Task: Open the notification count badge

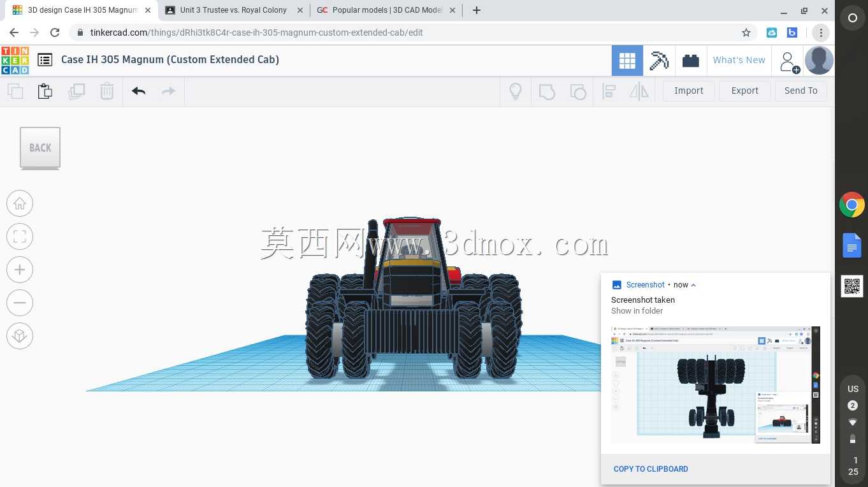Action: tap(853, 405)
